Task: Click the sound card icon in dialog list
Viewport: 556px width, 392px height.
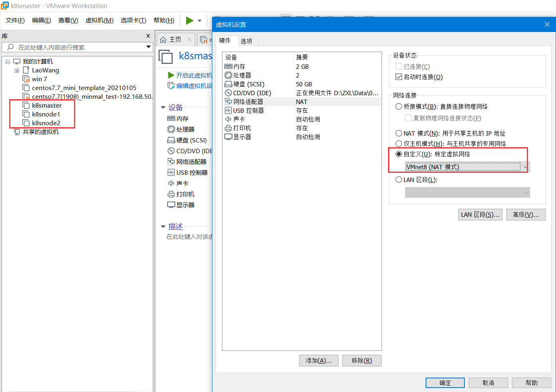Action: coord(228,119)
